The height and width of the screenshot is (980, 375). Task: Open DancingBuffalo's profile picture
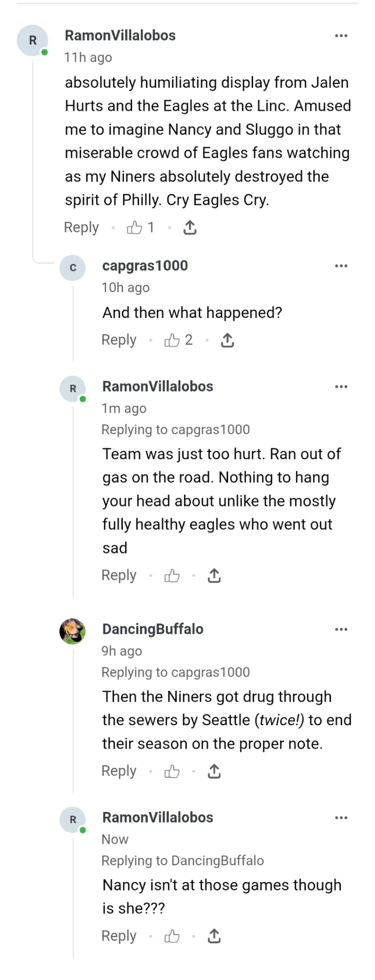point(72,631)
